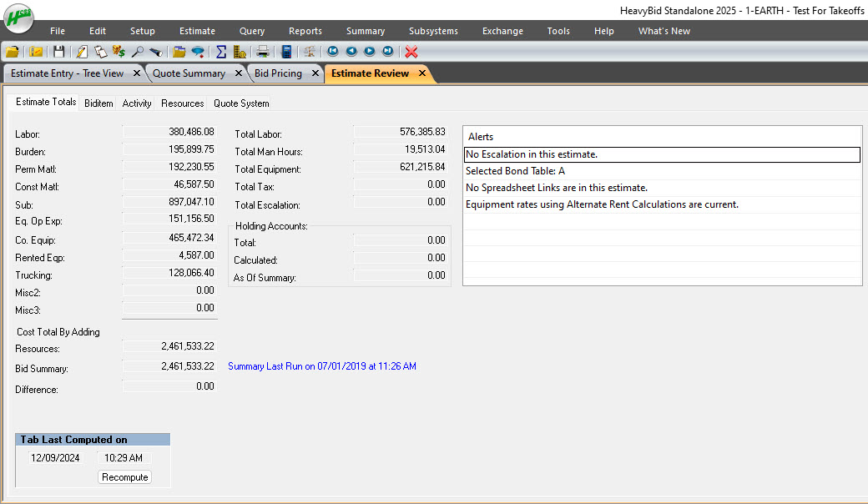Click the red X toolbar icon

411,52
